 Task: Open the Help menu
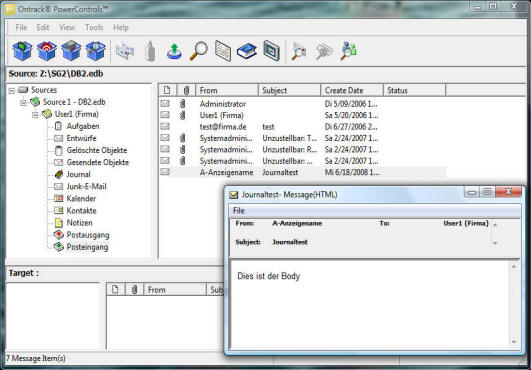click(121, 27)
